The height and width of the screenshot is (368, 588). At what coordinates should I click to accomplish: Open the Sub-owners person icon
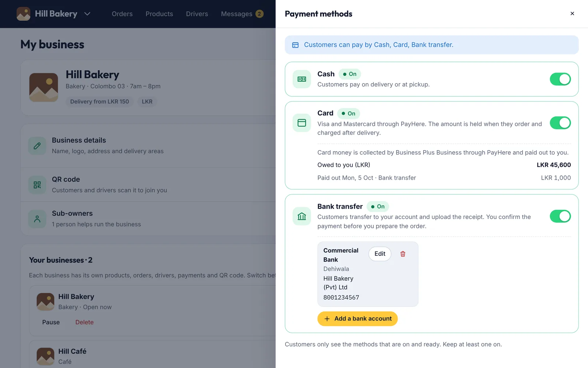[37, 219]
